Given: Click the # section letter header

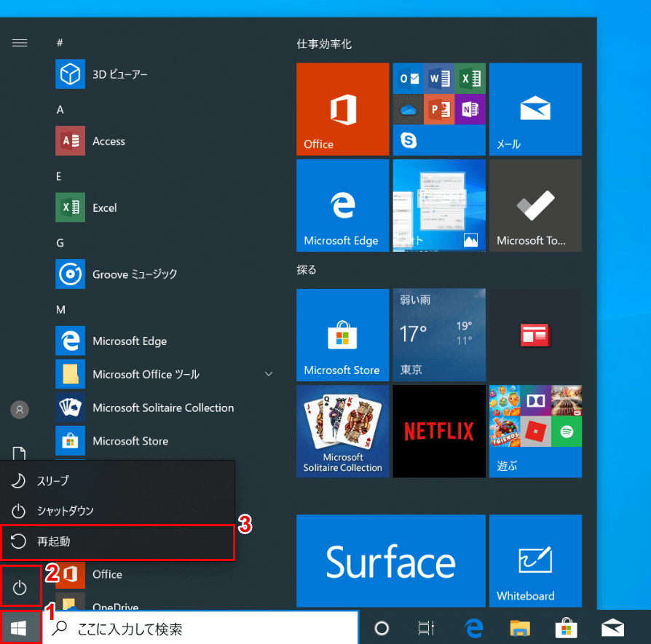Looking at the screenshot, I should pyautogui.click(x=60, y=43).
